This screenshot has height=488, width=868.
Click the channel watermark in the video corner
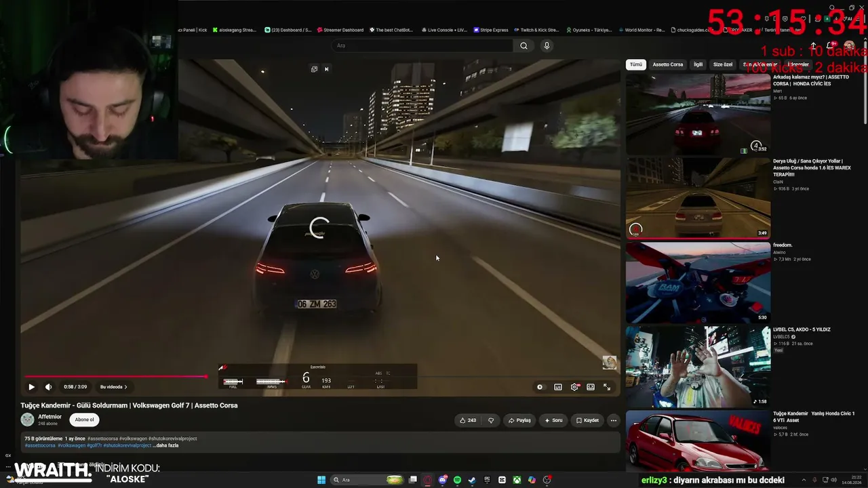pos(610,363)
